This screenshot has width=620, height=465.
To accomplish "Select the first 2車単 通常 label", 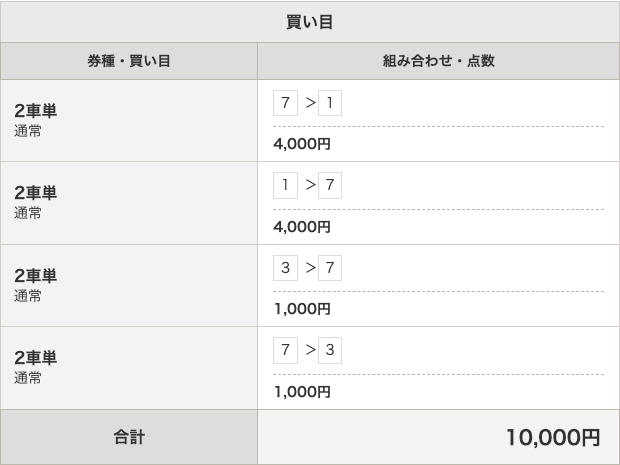I will click(x=36, y=120).
